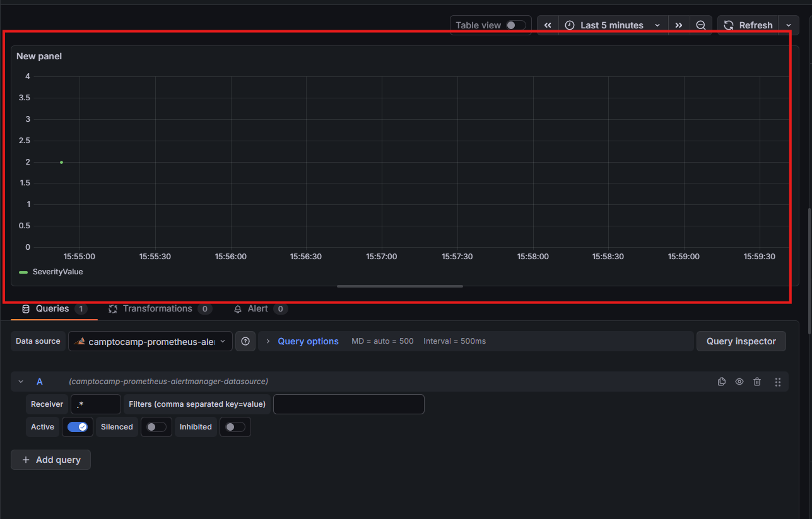
Task: Click the zoom out time range icon
Action: (701, 25)
